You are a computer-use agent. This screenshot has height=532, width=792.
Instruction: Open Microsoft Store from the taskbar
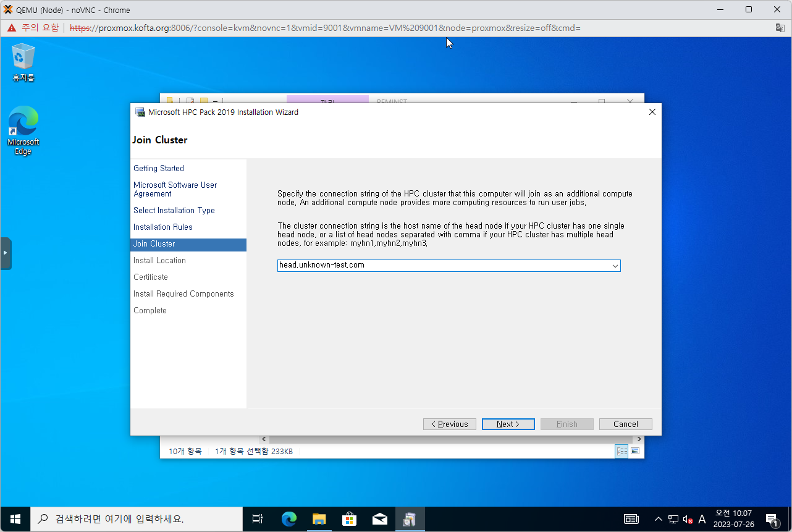tap(349, 519)
